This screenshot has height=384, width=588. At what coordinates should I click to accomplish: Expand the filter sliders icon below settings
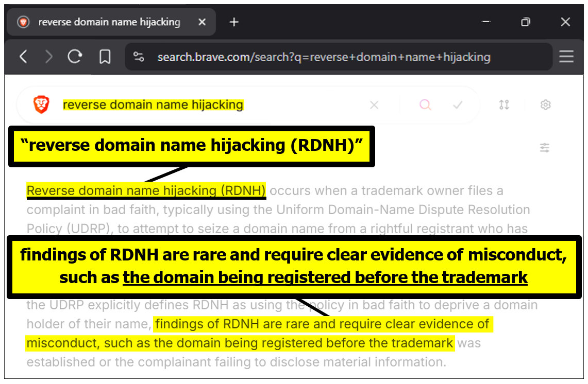pyautogui.click(x=545, y=148)
